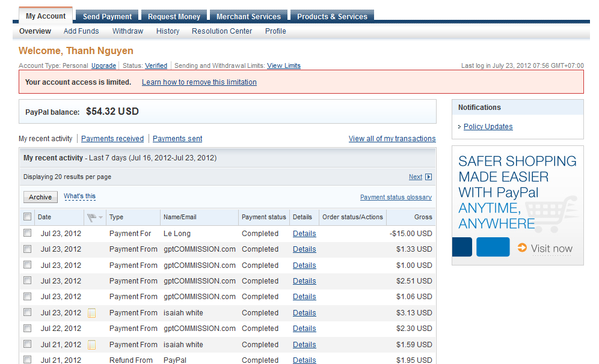
Task: Go to Withdraw submenu
Action: pos(127,31)
